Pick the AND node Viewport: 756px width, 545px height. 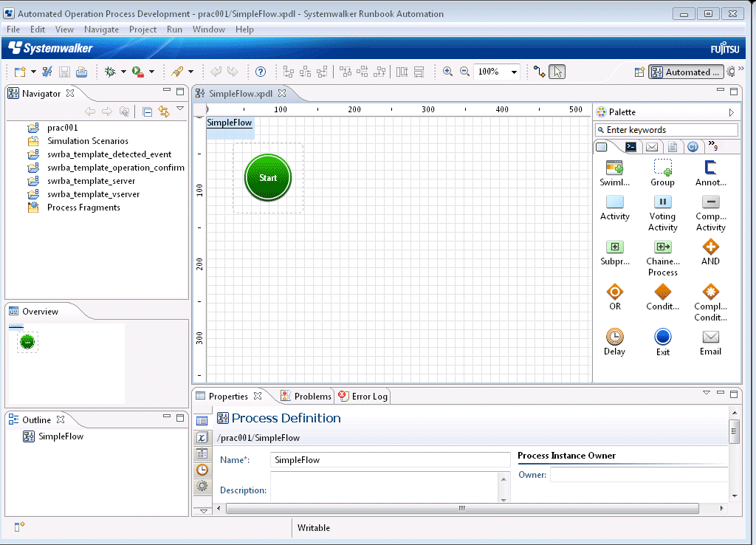pos(710,253)
